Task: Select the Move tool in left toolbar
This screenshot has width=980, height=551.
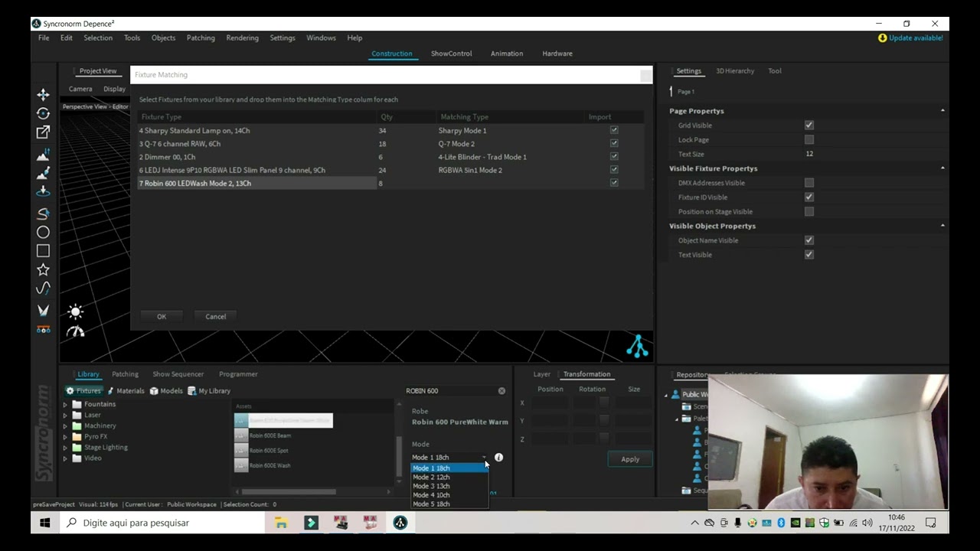Action: pyautogui.click(x=43, y=94)
